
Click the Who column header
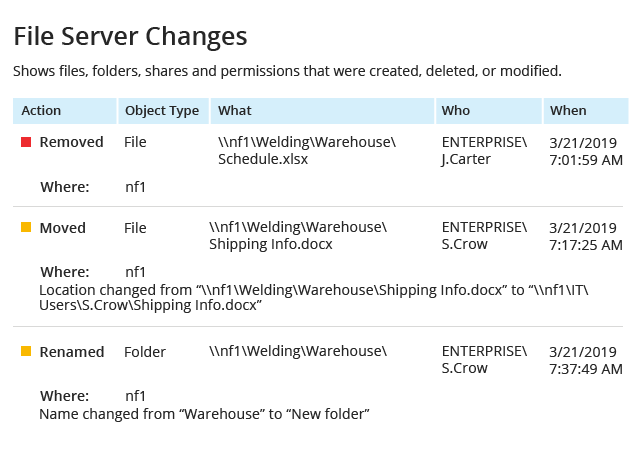coord(489,111)
